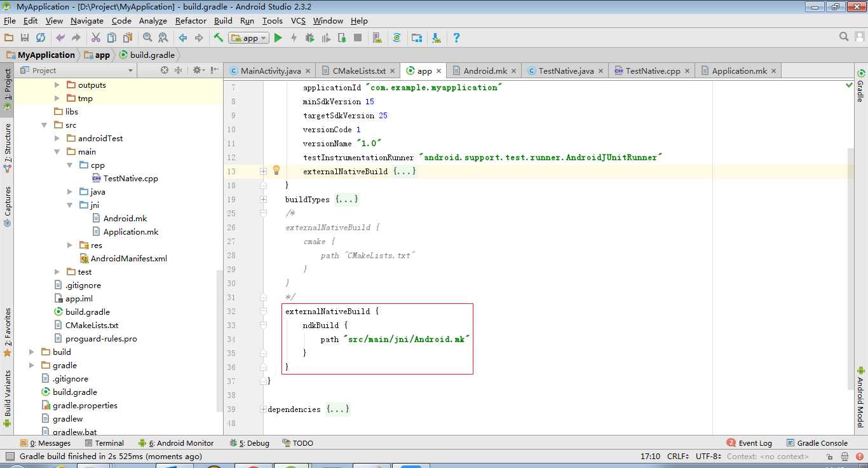Expand the java folder
The width and height of the screenshot is (868, 468).
69,191
